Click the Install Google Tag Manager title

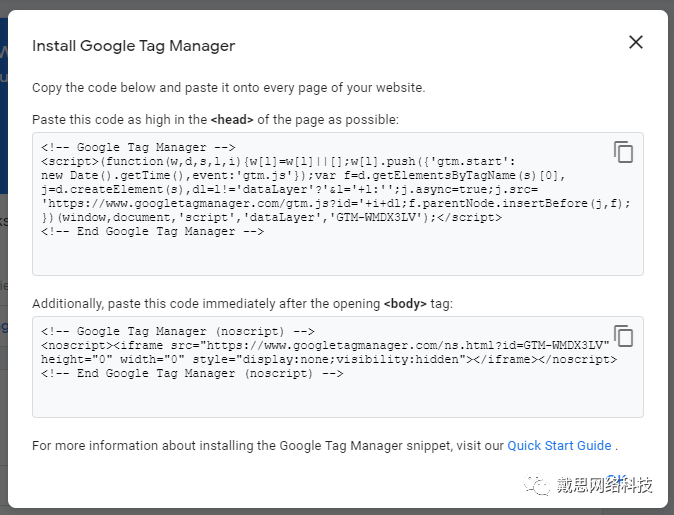point(133,46)
